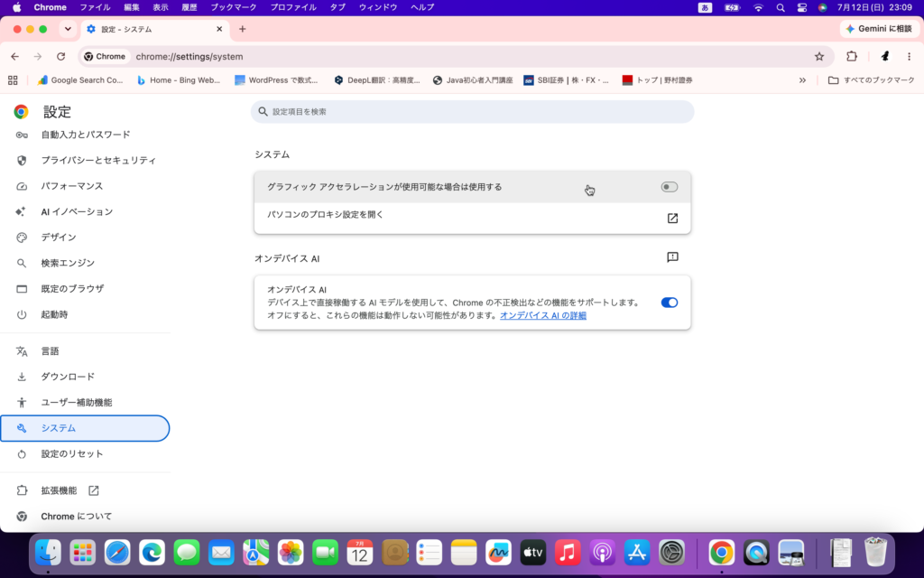Image resolution: width=924 pixels, height=578 pixels.
Task: Open 設定のリセット section
Action: point(86,453)
